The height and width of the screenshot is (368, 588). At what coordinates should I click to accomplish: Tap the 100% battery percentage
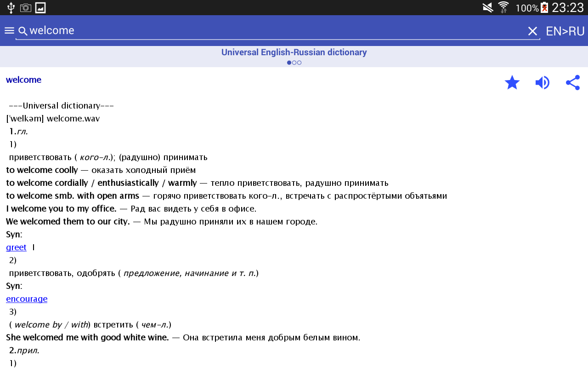pos(527,8)
